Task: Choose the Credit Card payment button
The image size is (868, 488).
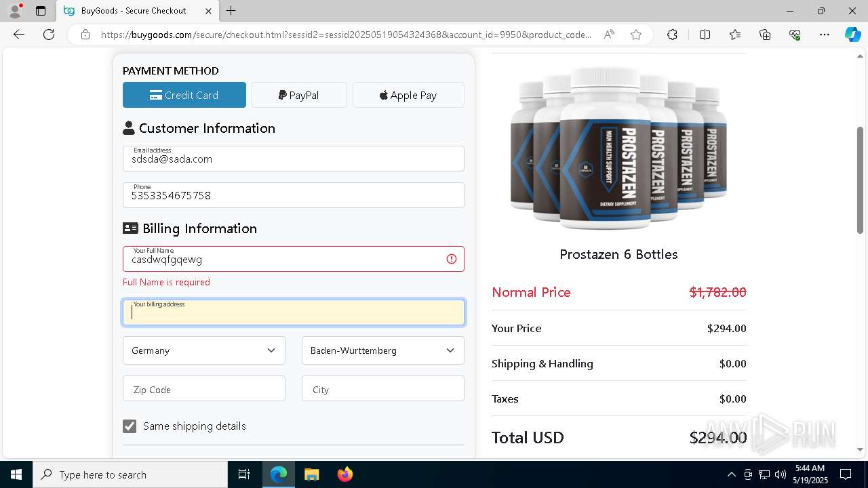Action: coord(184,95)
